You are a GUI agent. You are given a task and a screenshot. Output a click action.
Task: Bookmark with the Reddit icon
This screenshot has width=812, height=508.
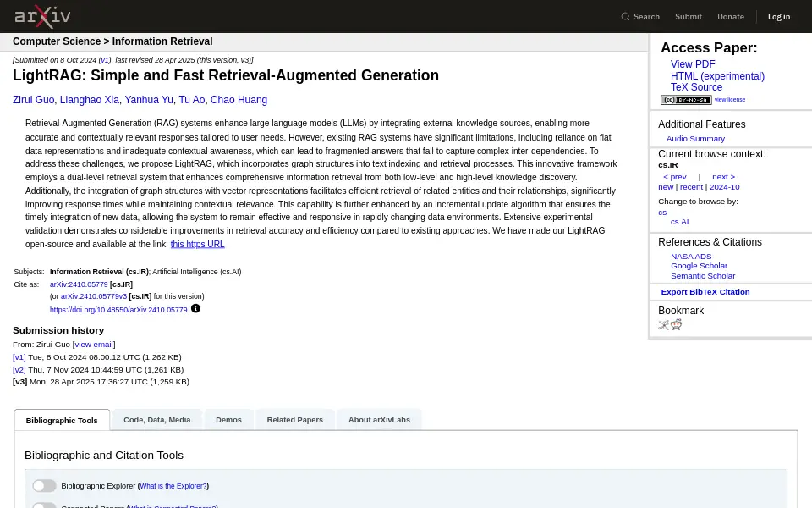[677, 325]
